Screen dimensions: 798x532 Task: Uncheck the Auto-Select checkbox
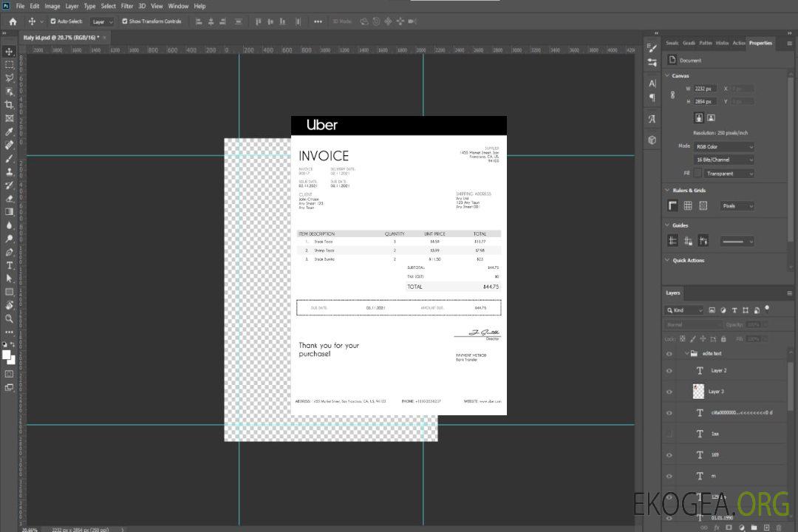coord(53,21)
